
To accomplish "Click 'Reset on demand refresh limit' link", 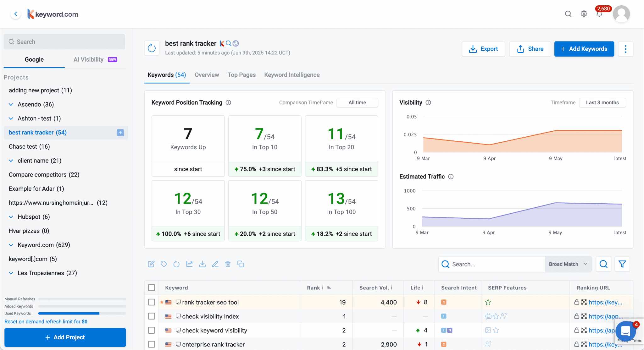I will pyautogui.click(x=46, y=321).
